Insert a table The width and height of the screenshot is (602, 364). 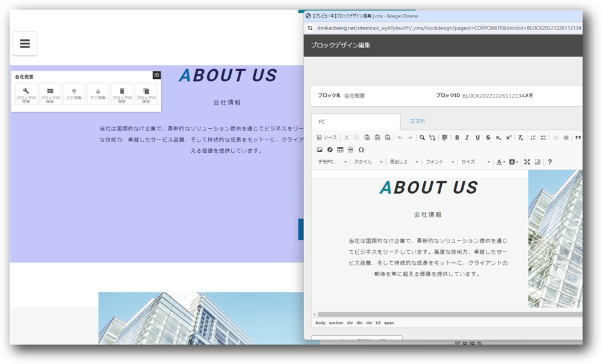point(340,150)
